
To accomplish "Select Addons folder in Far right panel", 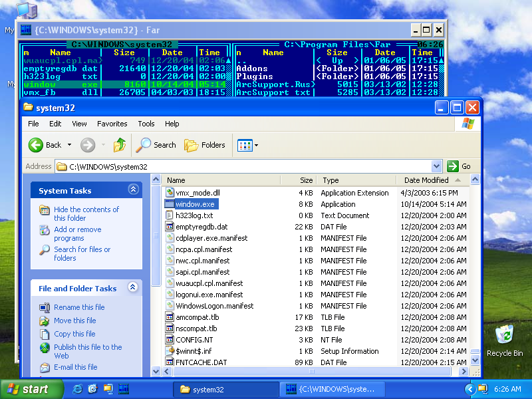I will point(252,68).
